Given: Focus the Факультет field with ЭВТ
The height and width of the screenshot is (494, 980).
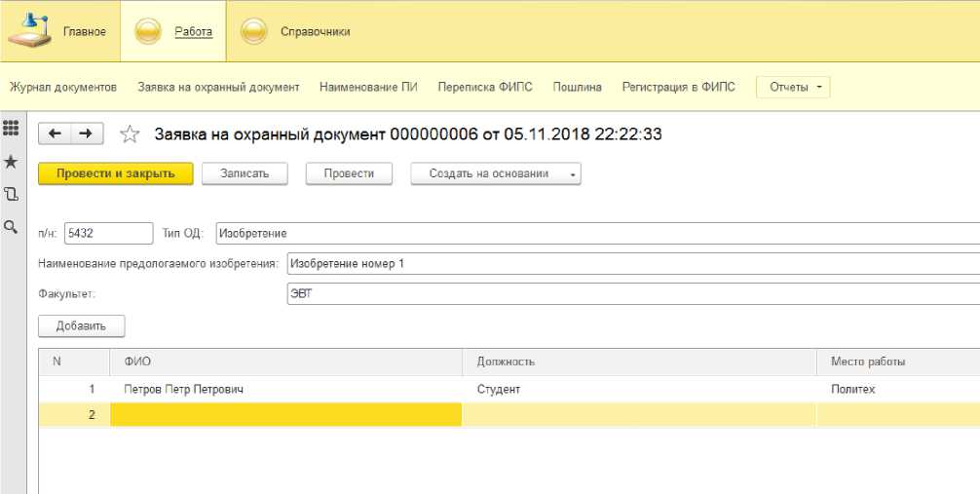Looking at the screenshot, I should 633,293.
